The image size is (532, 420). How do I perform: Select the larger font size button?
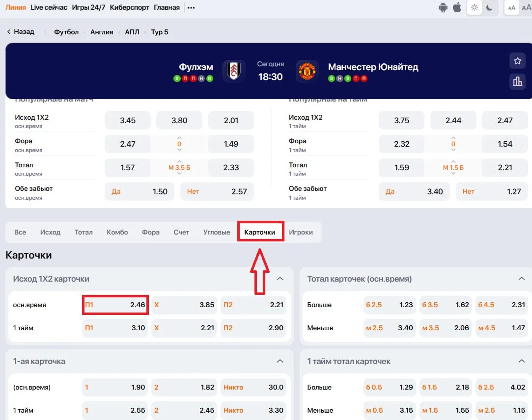(x=526, y=8)
